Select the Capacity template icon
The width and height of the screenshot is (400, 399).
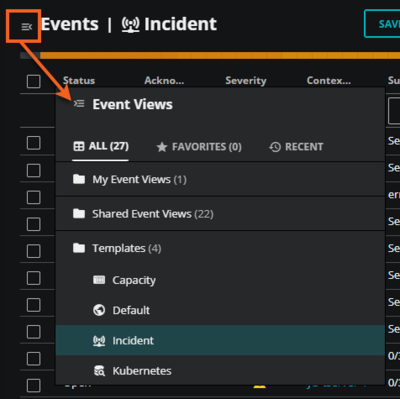(99, 280)
